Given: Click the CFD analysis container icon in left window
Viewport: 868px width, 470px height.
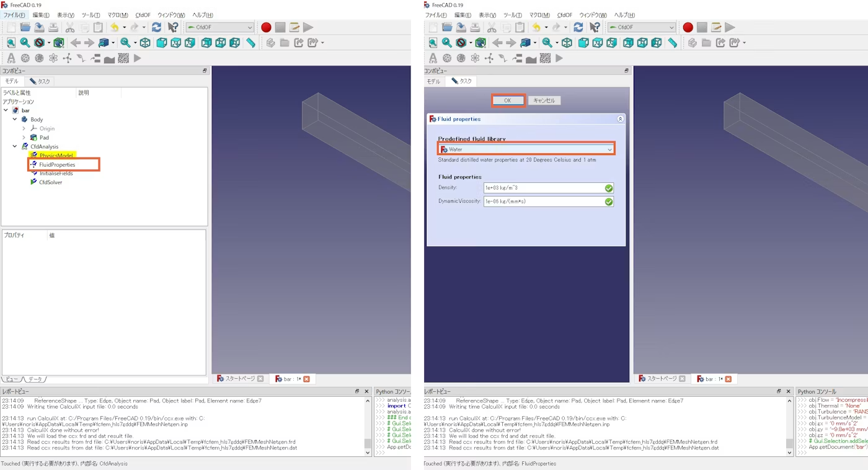Looking at the screenshot, I should pyautogui.click(x=11, y=58).
